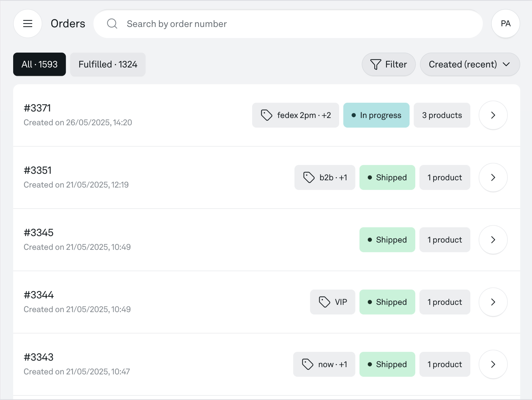
Task: Open order #3351 with its chevron
Action: click(493, 178)
